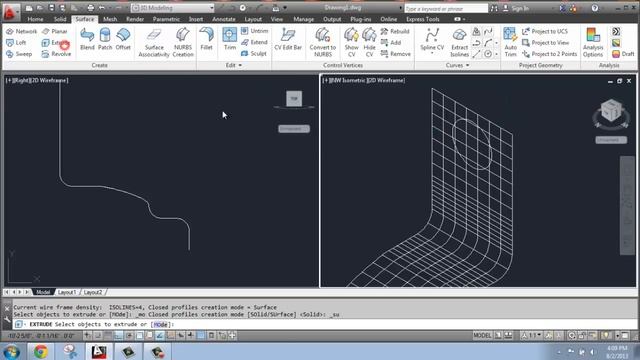Click the Help question mark icon
Viewport: 640px width, 360px height.
595,8
